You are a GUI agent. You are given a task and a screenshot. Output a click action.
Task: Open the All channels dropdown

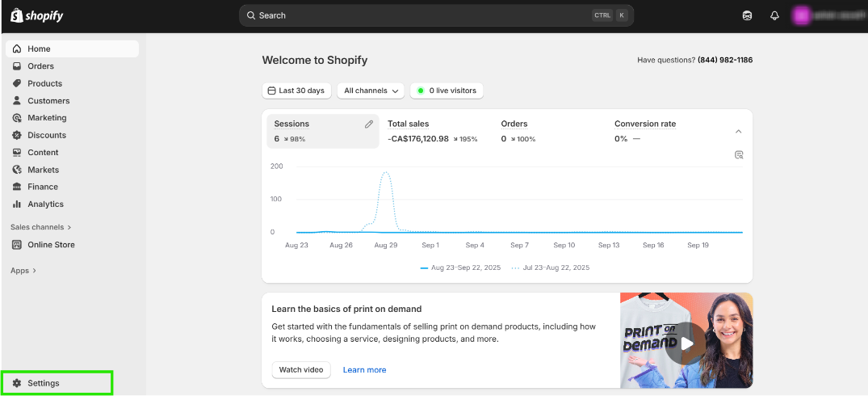tap(373, 91)
